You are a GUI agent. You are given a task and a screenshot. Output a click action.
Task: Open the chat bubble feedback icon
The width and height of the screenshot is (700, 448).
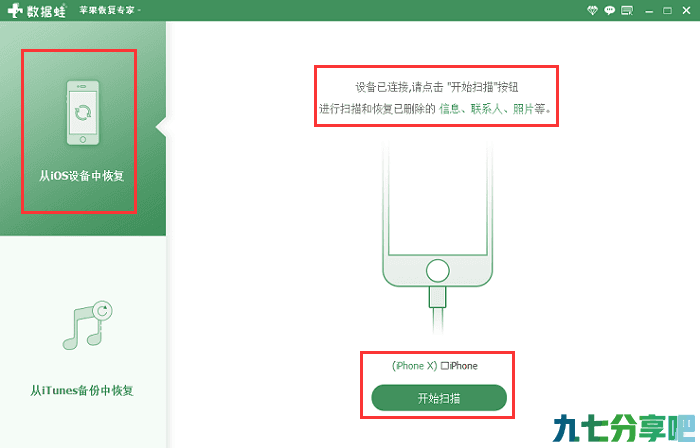[609, 10]
